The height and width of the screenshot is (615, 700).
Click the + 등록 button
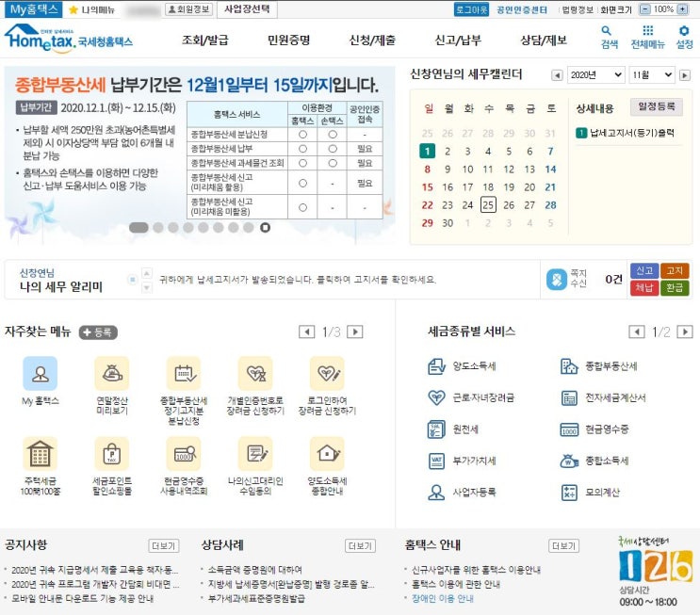98,332
